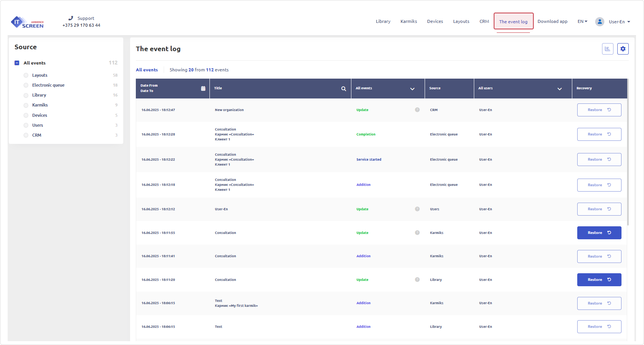The width and height of the screenshot is (644, 345).
Task: Click the search icon in the Title column
Action: click(343, 88)
